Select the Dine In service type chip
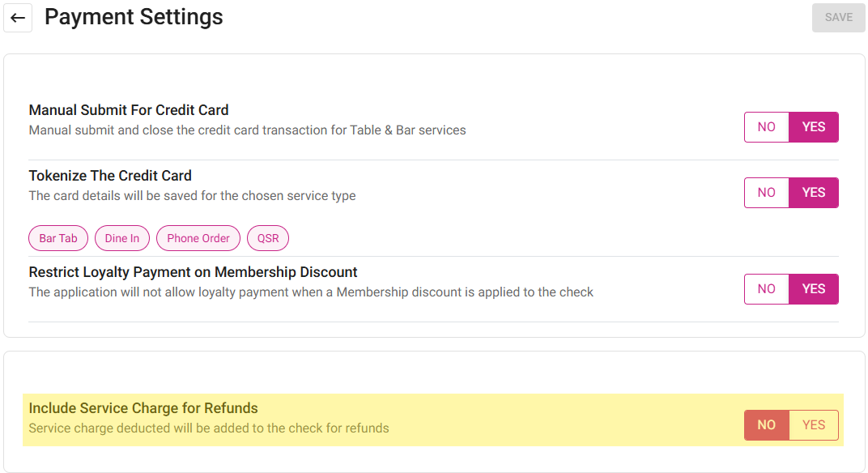This screenshot has width=868, height=473. click(122, 238)
